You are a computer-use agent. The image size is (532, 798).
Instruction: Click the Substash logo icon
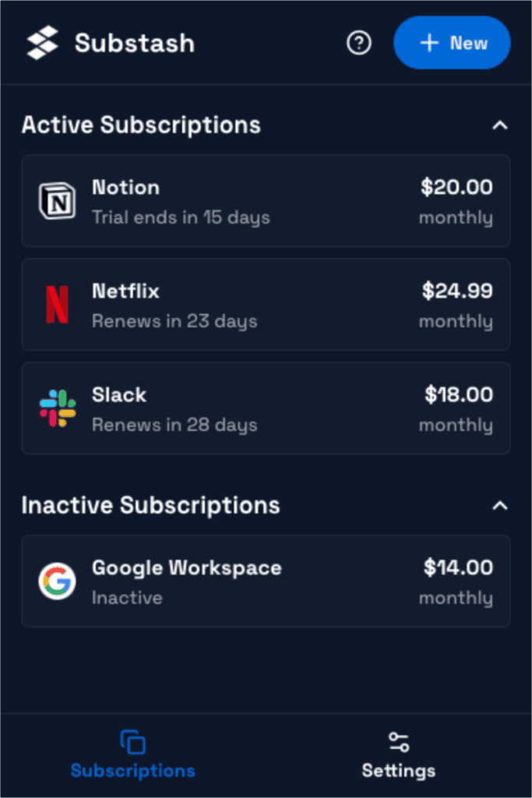42,43
